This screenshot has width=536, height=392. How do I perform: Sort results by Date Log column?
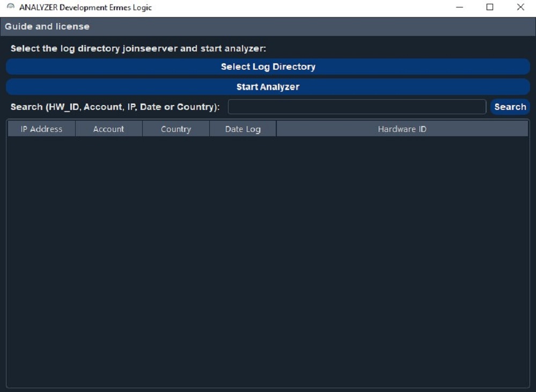click(243, 129)
